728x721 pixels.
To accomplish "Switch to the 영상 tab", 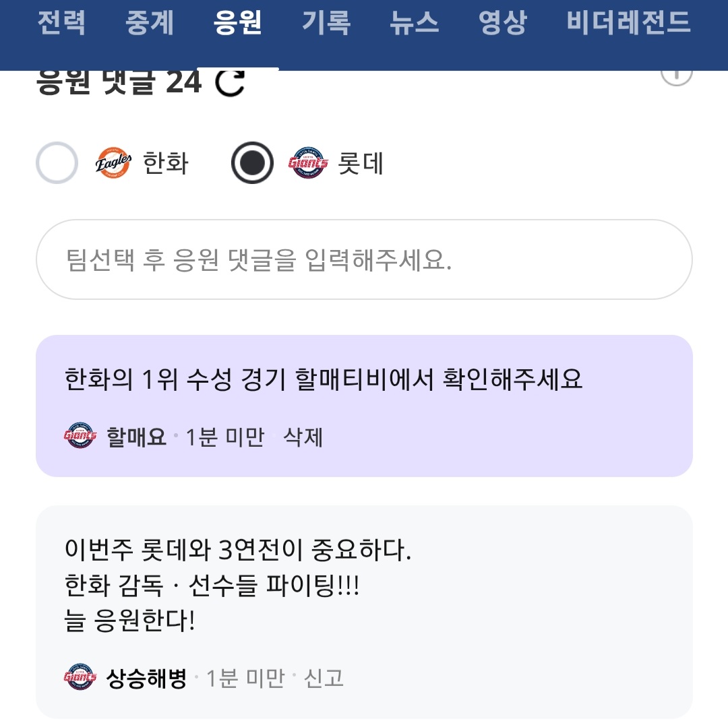I will point(502,24).
